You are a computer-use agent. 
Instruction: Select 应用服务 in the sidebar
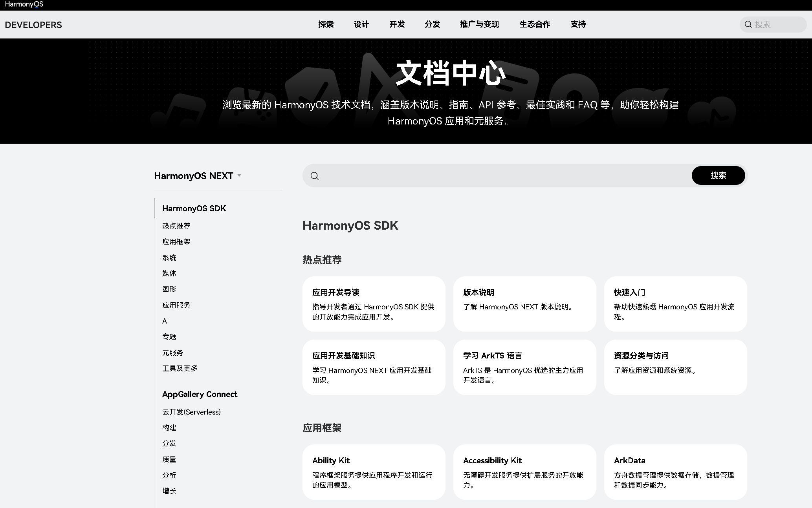point(176,305)
